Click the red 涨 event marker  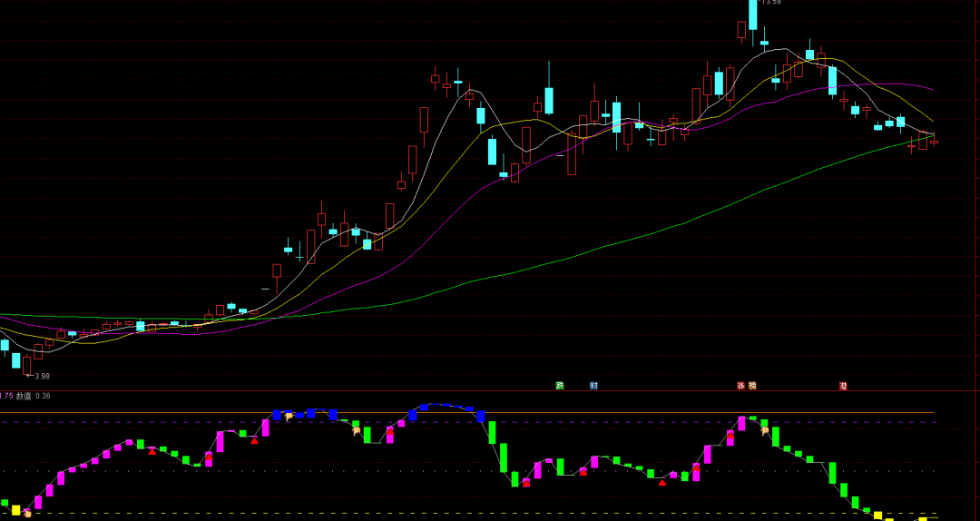tap(741, 385)
